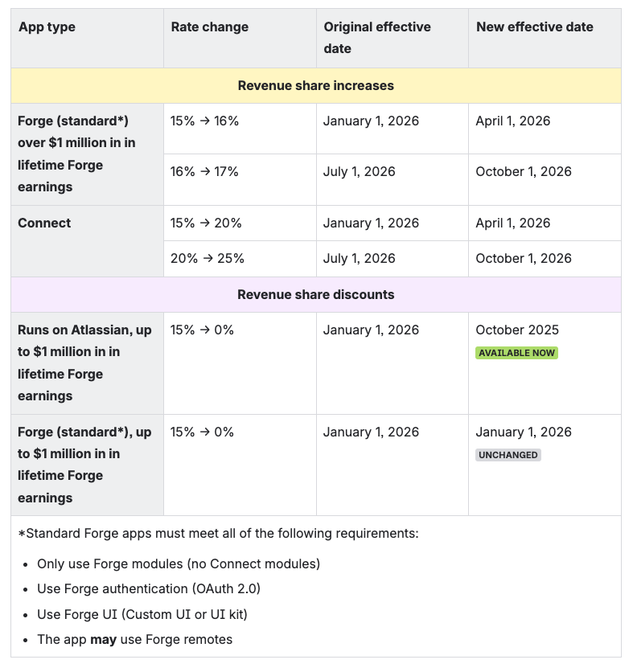Click the 15% → 16% rate cell

click(205, 121)
